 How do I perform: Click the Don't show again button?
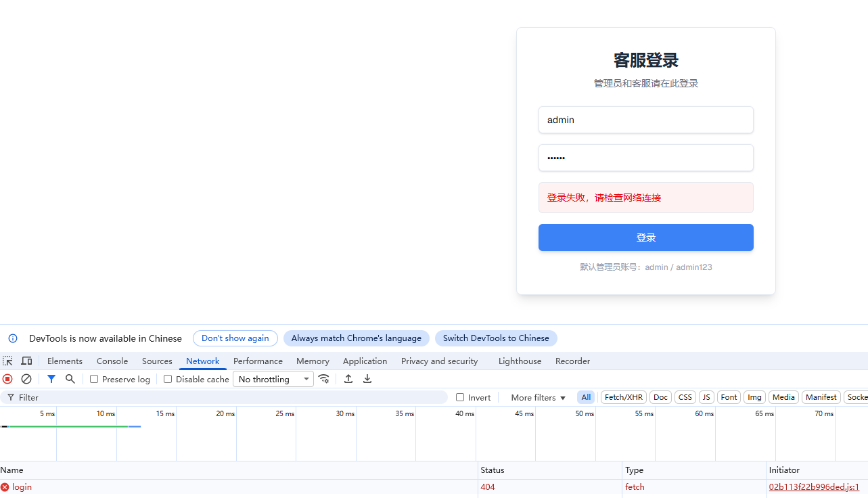235,338
